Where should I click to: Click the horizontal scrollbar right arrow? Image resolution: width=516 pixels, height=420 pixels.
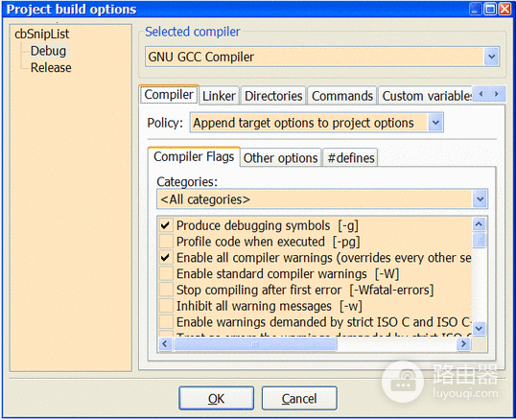(x=463, y=344)
